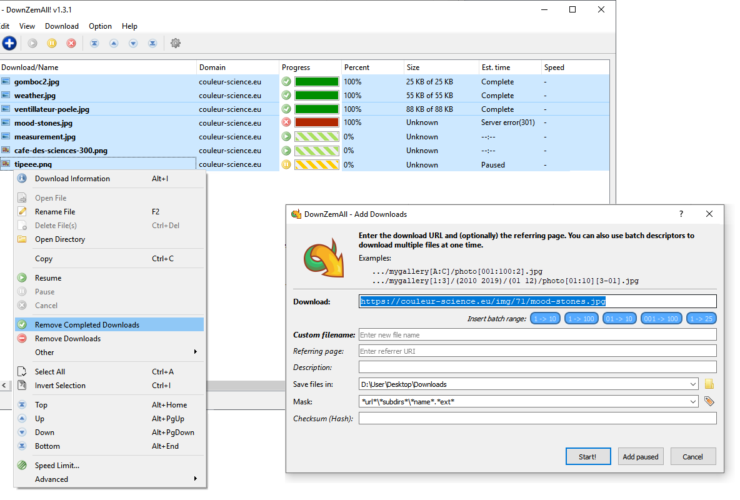Click the red Cancel toolbar icon
Image resolution: width=740 pixels, height=500 pixels.
click(71, 43)
